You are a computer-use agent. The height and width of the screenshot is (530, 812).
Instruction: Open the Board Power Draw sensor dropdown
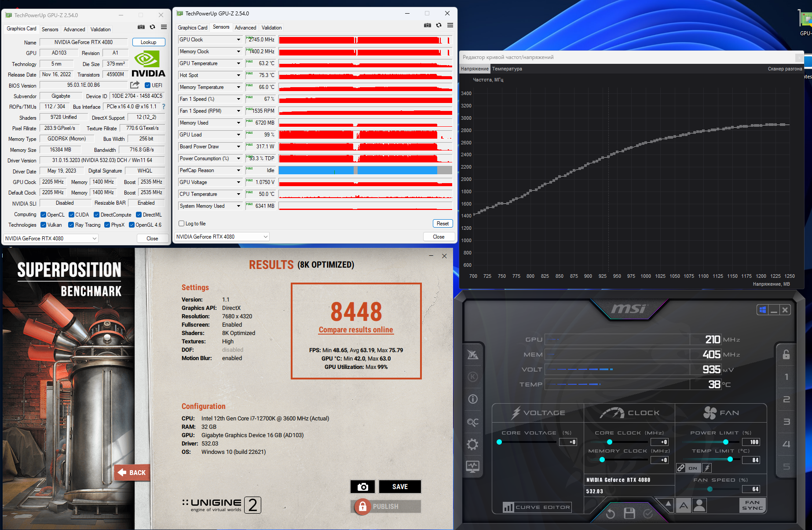pos(238,147)
